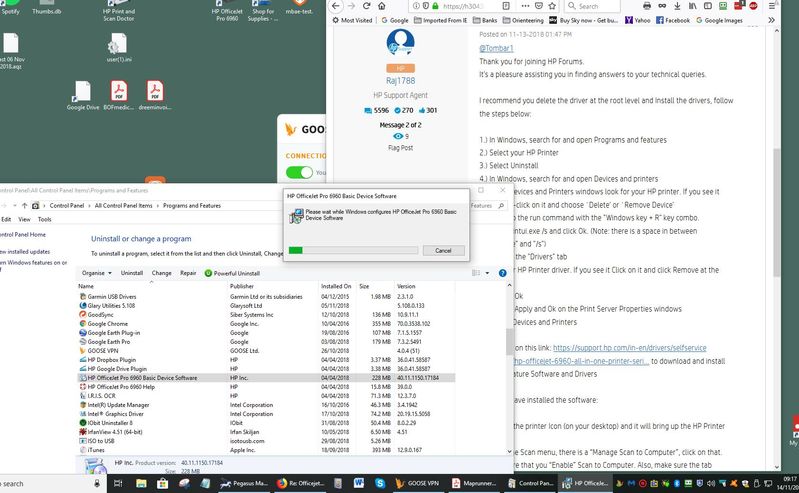Screen dimensions: 799x493
Task: Open Orienteering bookmark folder
Action: [x=523, y=20]
